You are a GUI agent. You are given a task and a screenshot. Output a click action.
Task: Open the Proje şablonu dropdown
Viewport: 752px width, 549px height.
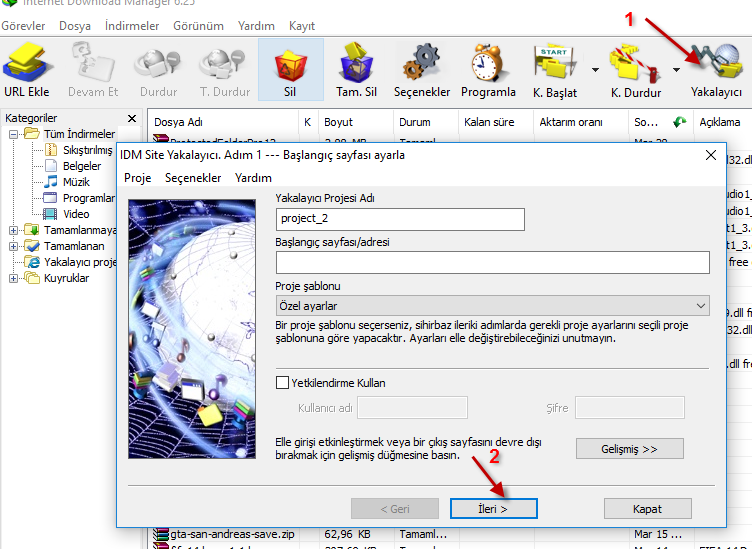click(493, 306)
